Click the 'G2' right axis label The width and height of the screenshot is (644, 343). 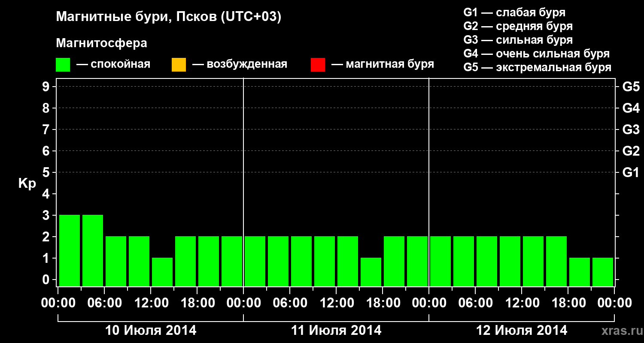click(x=631, y=151)
